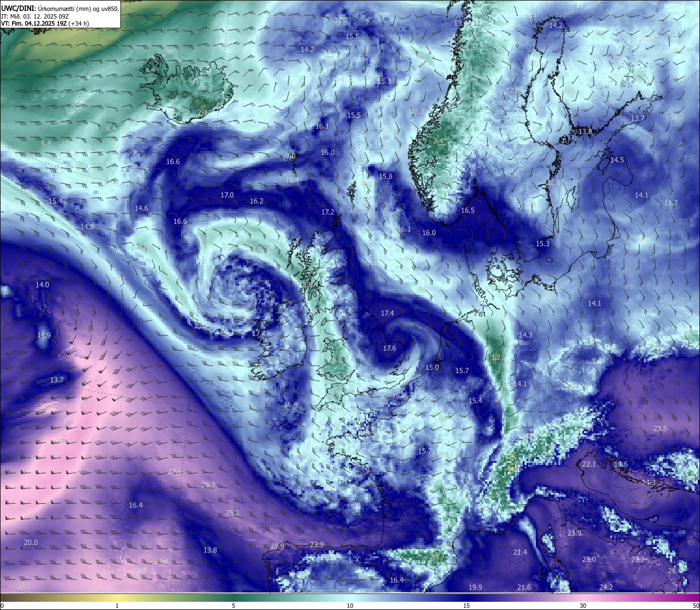Select the 26.3 value label
Image resolution: width=700 pixels, height=610 pixels.
click(208, 485)
